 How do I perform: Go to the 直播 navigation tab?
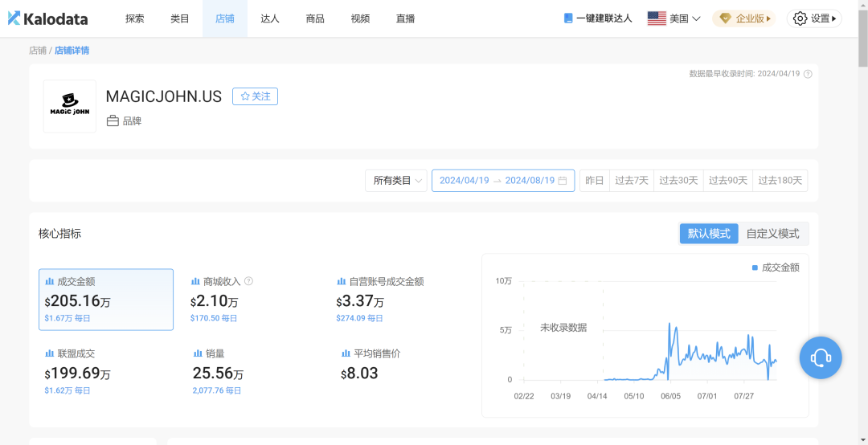[x=405, y=18]
